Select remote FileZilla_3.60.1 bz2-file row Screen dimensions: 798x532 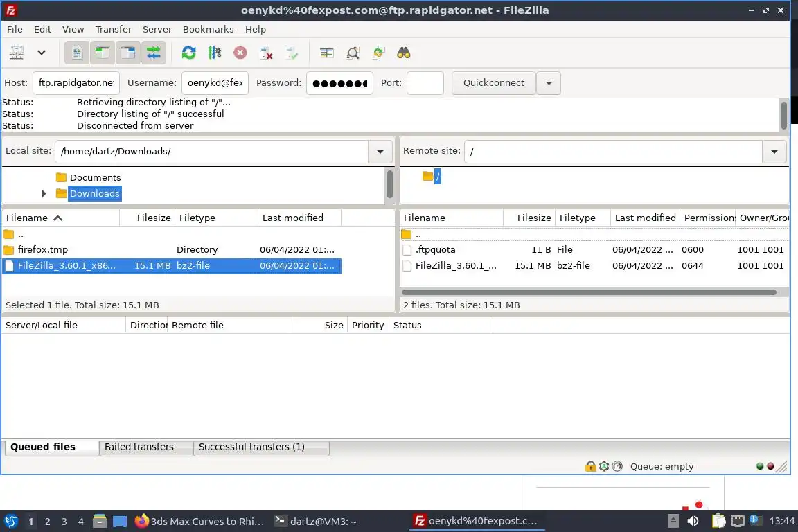point(594,266)
